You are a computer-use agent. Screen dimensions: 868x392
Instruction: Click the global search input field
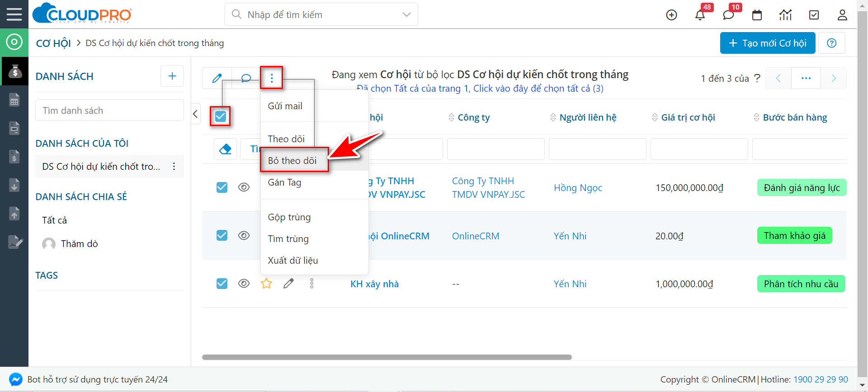[321, 14]
